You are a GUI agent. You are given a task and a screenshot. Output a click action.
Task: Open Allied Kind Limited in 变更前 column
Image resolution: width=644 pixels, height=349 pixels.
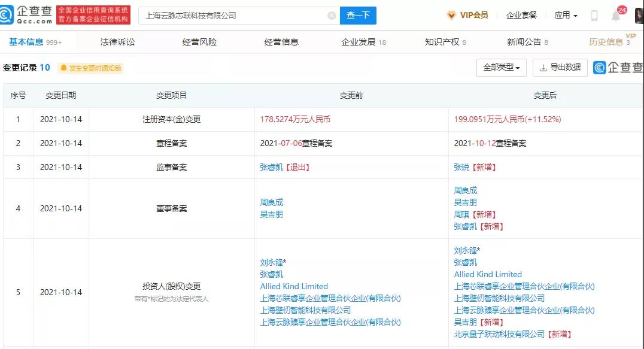(x=294, y=286)
